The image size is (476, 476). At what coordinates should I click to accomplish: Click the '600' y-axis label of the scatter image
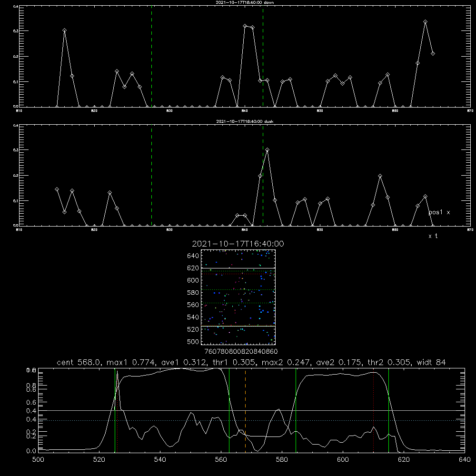point(193,280)
